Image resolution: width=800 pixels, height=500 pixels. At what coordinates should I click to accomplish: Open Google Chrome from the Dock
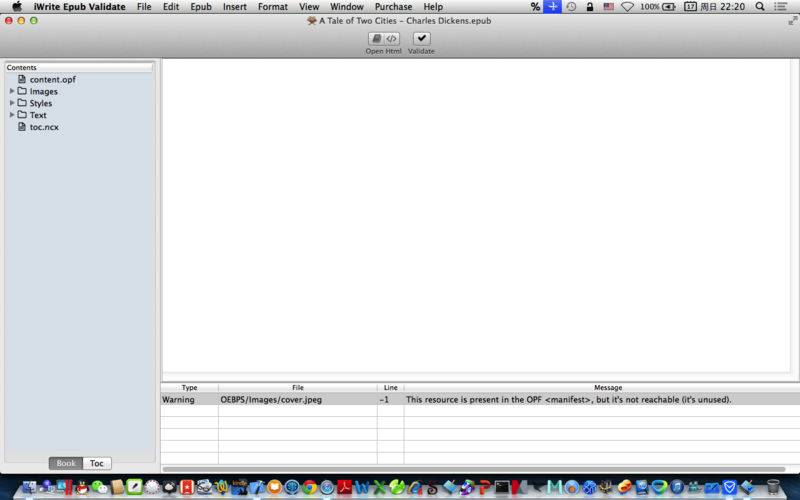click(309, 487)
